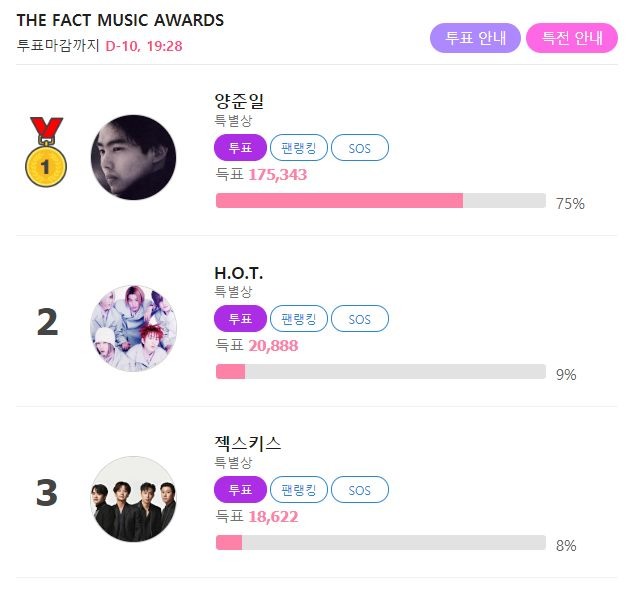Select the 양준일 artist name
This screenshot has height=600, width=631.
pos(239,101)
